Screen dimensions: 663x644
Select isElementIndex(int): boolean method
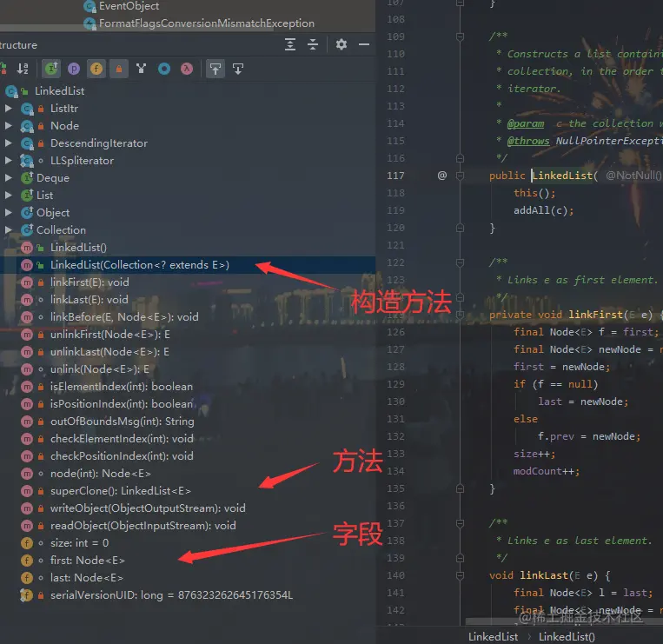[122, 387]
